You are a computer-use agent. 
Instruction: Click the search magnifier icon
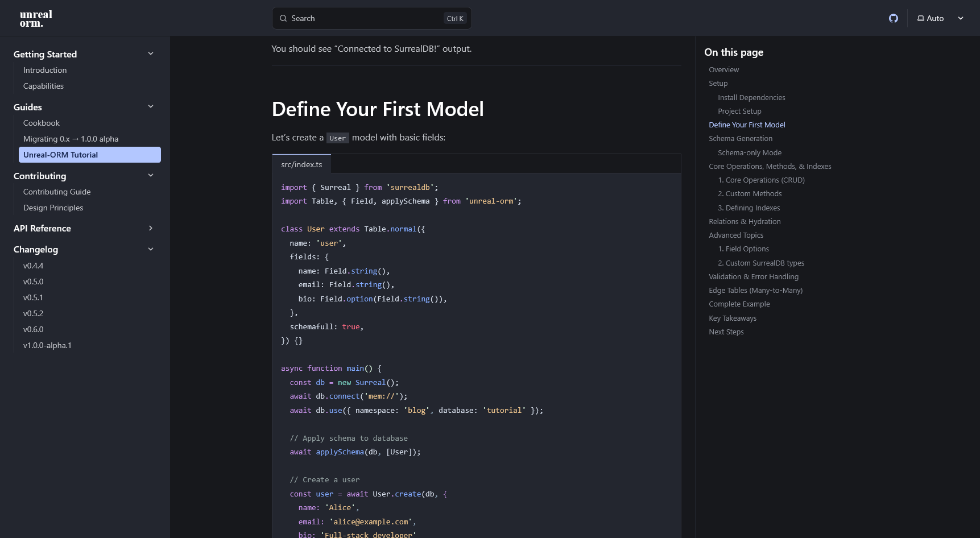coord(283,18)
